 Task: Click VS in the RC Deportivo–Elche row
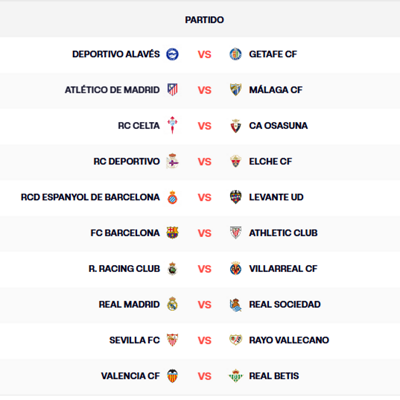coord(204,162)
